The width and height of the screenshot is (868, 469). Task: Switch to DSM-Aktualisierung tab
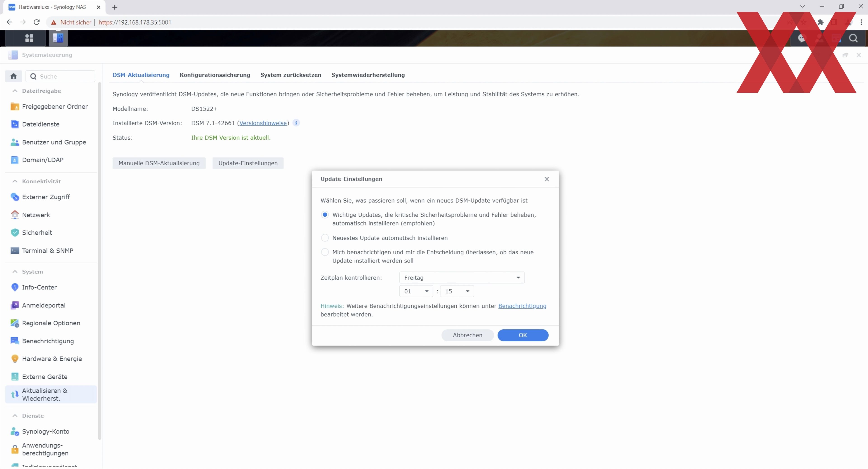point(141,75)
